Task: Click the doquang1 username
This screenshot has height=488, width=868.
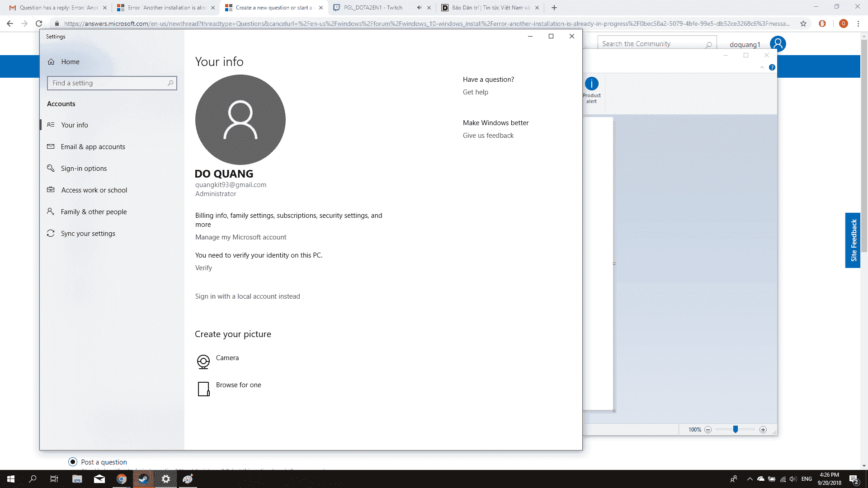Action: (745, 44)
